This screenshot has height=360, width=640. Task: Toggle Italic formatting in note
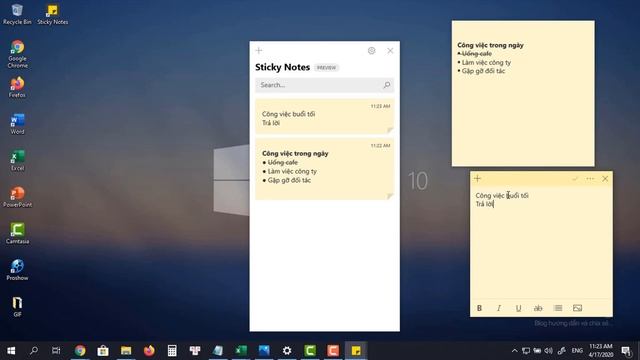click(499, 308)
